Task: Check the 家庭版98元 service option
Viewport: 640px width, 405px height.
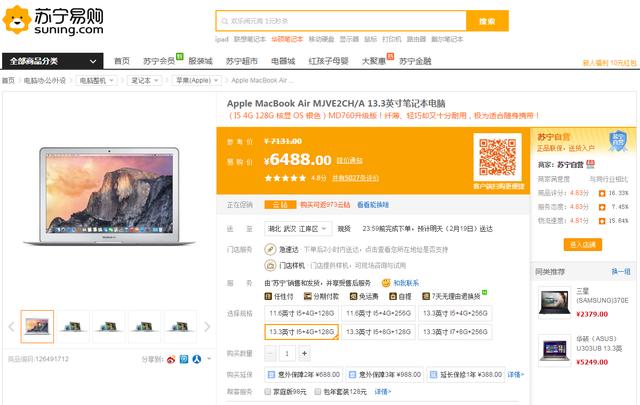Action: pyautogui.click(x=268, y=392)
